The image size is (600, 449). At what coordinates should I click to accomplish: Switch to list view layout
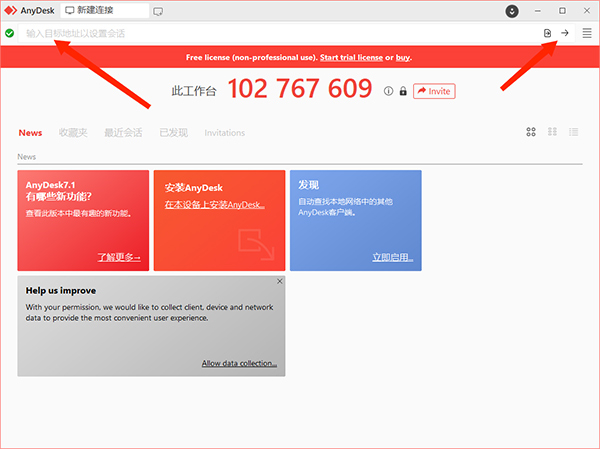[574, 132]
